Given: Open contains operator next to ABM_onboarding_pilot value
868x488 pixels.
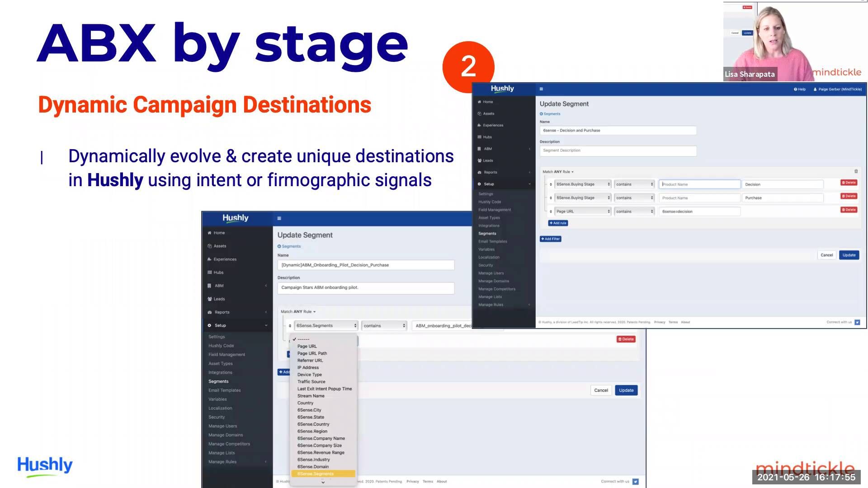Looking at the screenshot, I should 384,326.
